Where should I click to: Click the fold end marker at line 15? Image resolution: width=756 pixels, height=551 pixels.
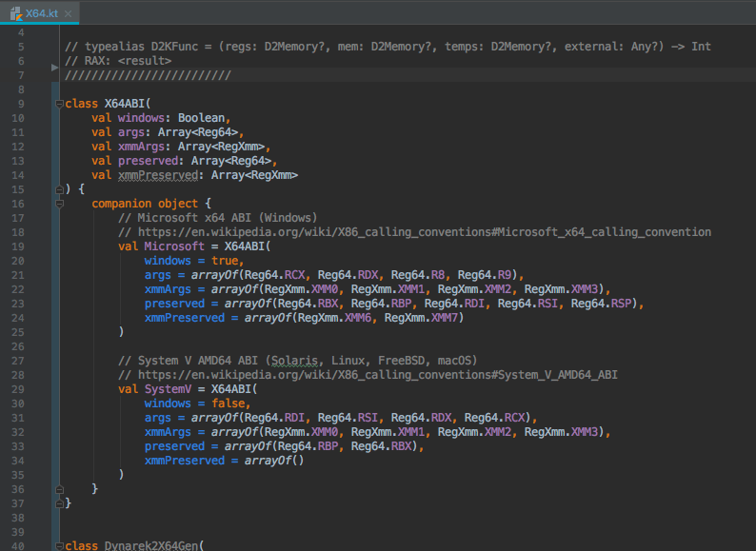point(59,189)
